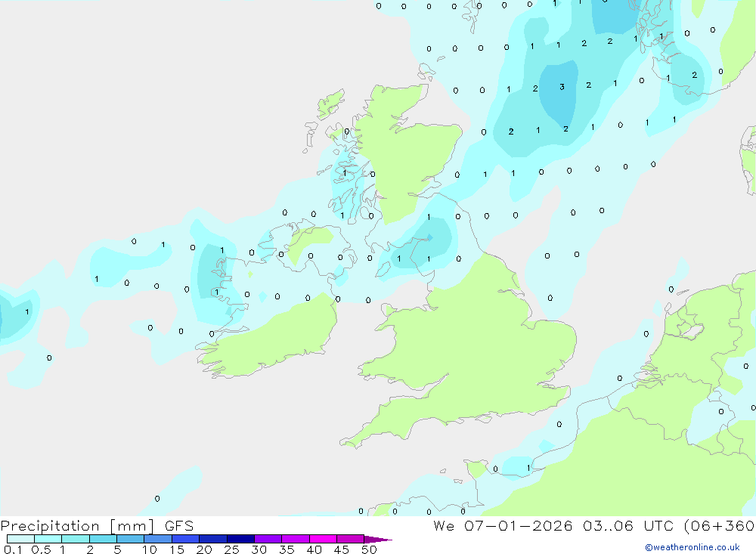Click the "(06+360" forecast step text
Screen dimensions: 756x554
click(720, 526)
